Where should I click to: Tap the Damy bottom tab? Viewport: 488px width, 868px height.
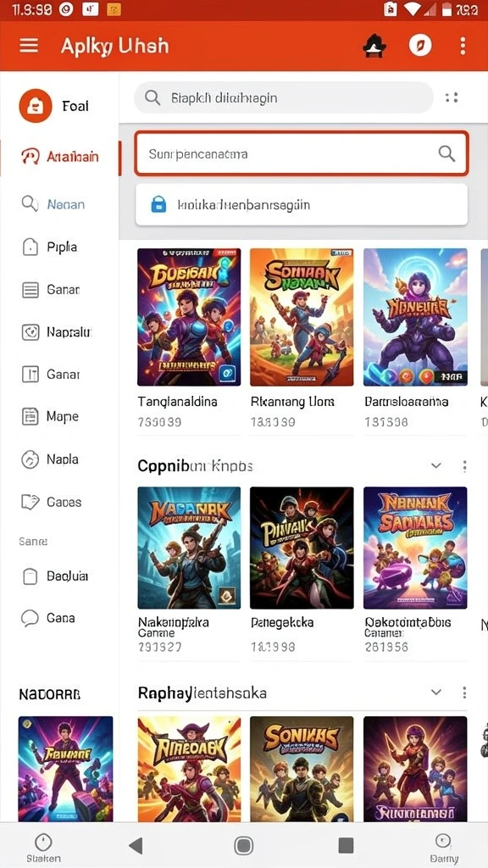pos(444,848)
